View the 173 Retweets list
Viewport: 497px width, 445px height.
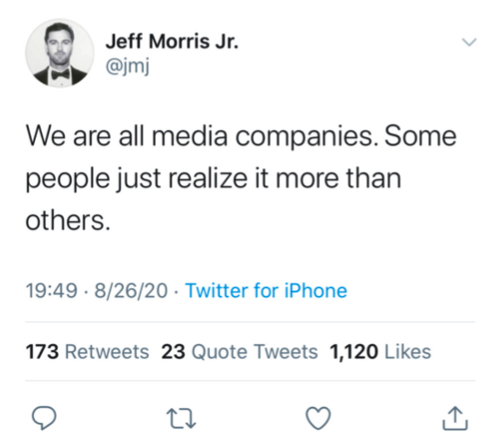[x=87, y=352]
